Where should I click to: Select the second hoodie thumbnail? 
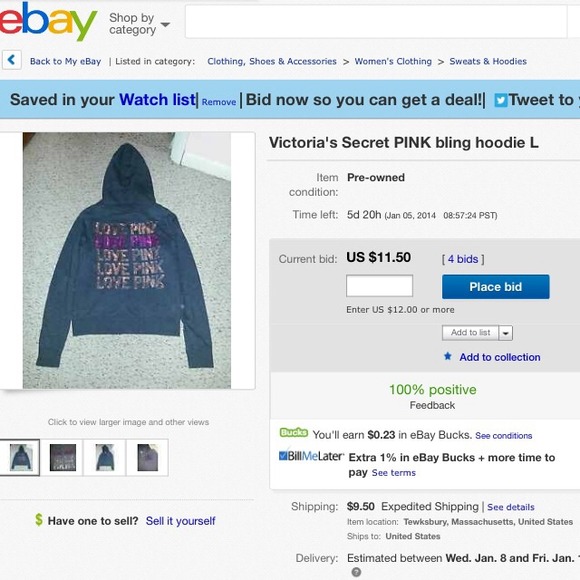[x=63, y=458]
